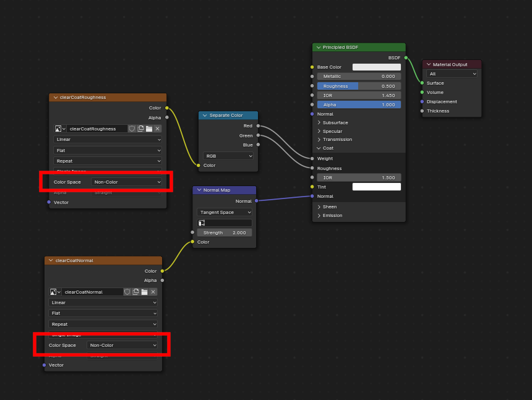The height and width of the screenshot is (400, 532).
Task: Toggle fake user shield on clearCoatRoughness image
Action: tap(132, 128)
